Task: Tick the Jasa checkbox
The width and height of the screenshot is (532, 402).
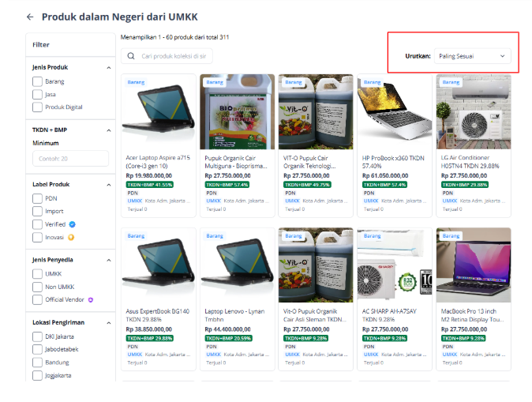Action: [37, 95]
